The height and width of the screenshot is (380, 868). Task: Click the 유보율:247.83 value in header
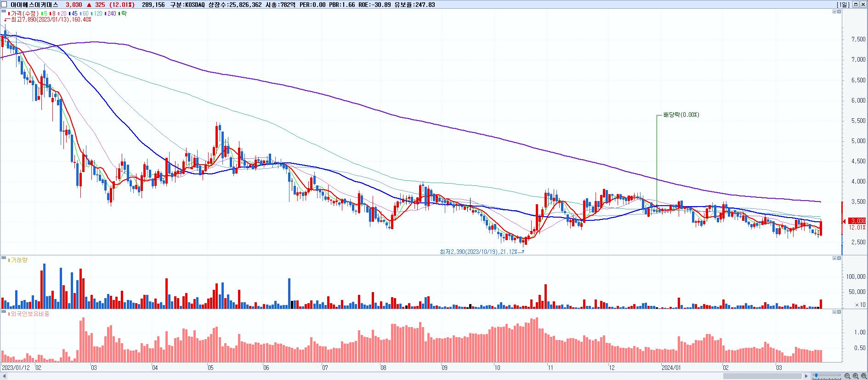[x=415, y=5]
